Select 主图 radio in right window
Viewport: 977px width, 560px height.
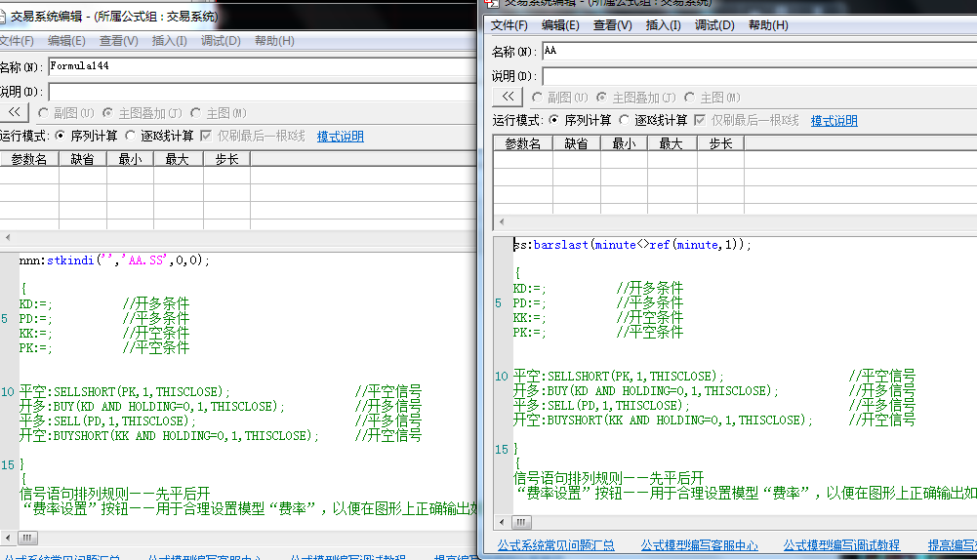pyautogui.click(x=689, y=98)
